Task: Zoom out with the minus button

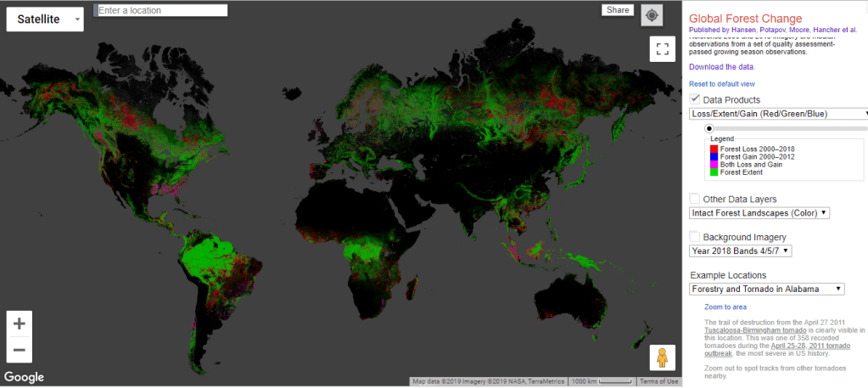Action: pos(20,350)
